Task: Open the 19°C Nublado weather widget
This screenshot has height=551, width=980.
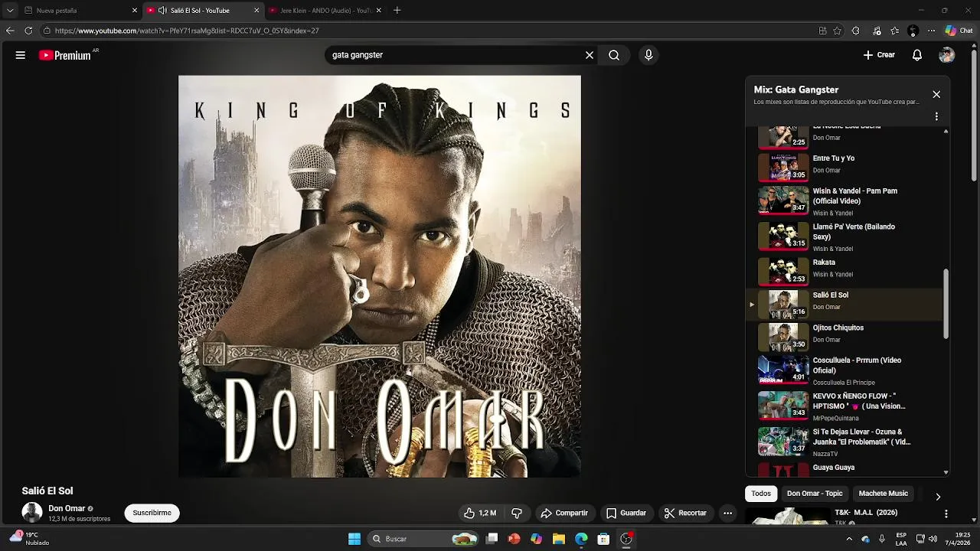Action: [29, 539]
